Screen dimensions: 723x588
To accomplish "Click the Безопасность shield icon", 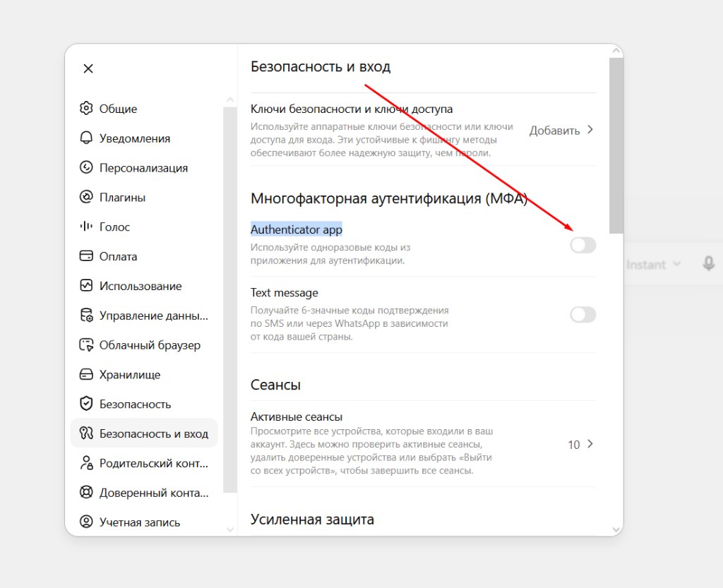I will tap(86, 404).
